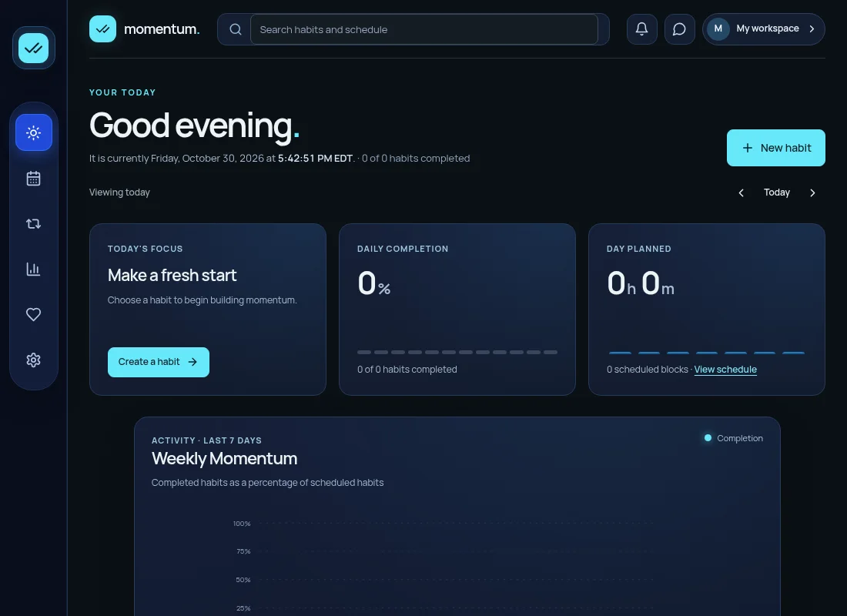The height and width of the screenshot is (616, 847).
Task: Focus the Search habits and schedule field
Action: pos(424,29)
